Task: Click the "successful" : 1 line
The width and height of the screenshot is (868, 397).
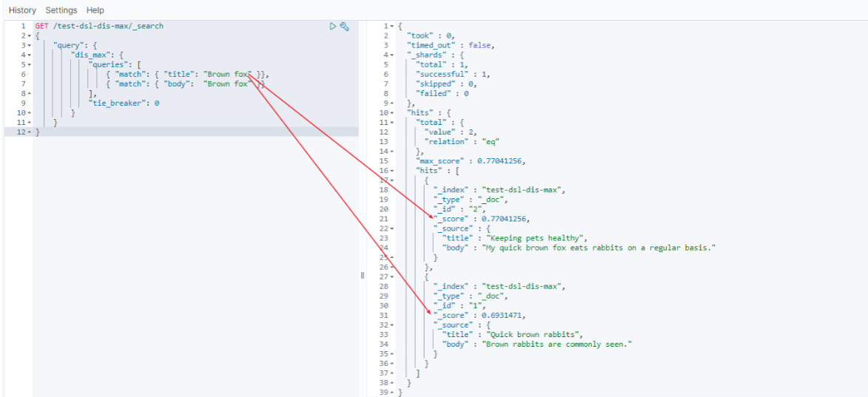Action: (453, 74)
